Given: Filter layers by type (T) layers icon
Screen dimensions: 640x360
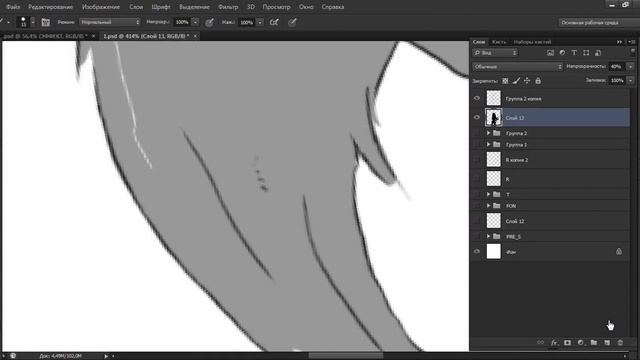Looking at the screenshot, I should [x=574, y=53].
